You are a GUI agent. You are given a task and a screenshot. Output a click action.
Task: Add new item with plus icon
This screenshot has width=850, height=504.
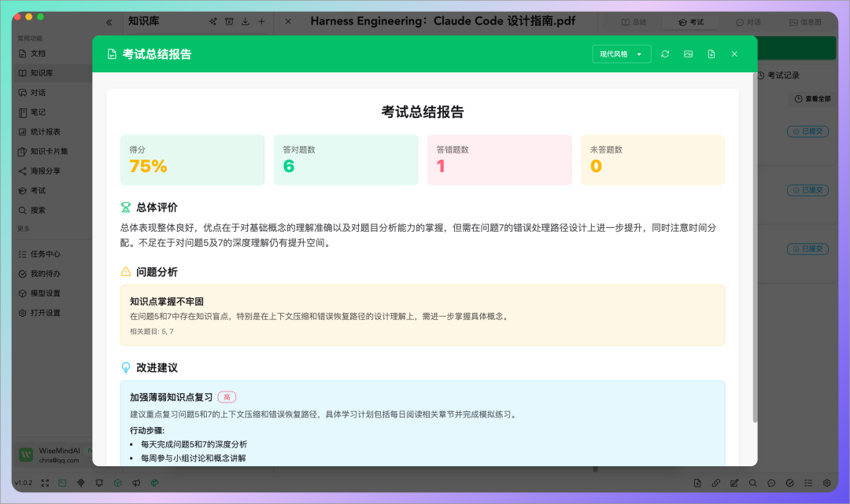(262, 22)
